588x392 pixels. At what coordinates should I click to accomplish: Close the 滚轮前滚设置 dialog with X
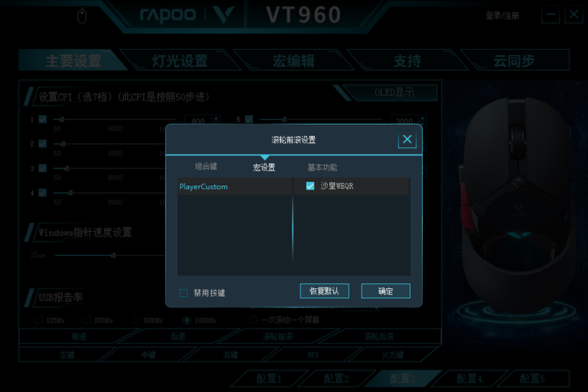[407, 140]
